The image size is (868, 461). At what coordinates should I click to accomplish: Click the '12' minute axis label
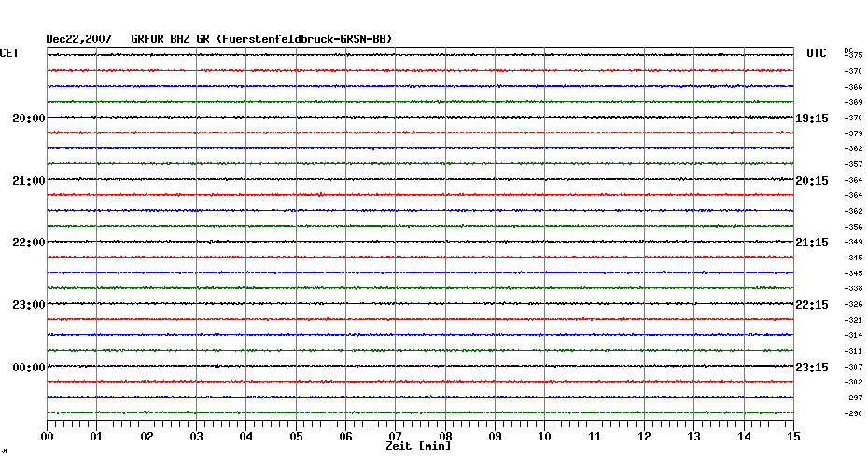[x=644, y=437]
